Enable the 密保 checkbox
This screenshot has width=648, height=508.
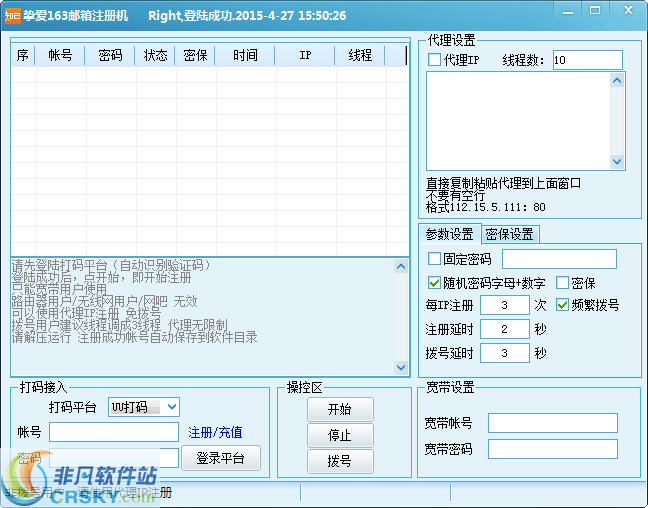point(562,283)
